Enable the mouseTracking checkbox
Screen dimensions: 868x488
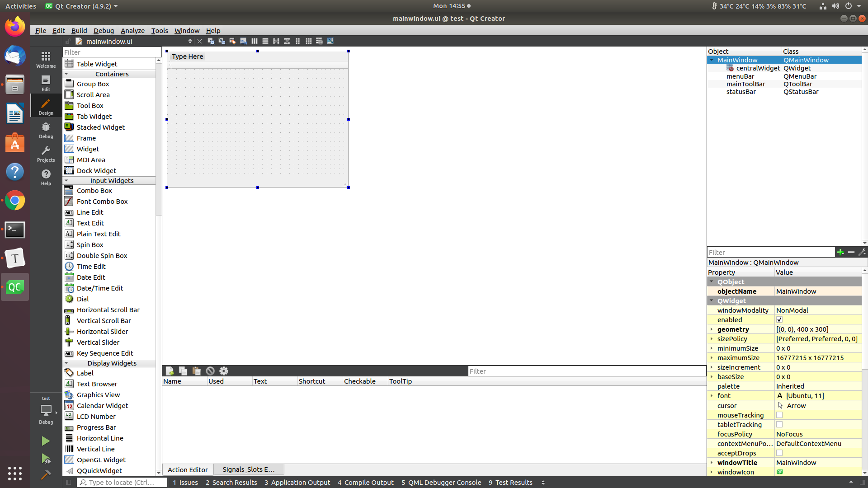pos(779,415)
